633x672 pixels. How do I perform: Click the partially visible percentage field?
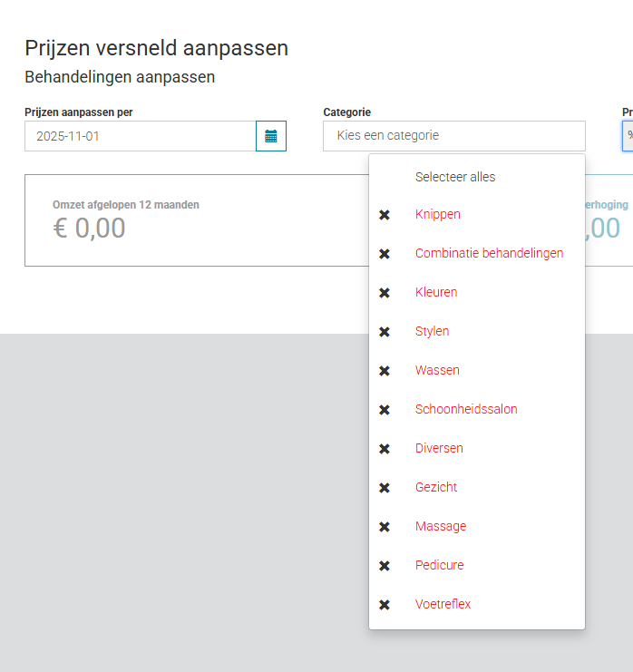tap(628, 136)
